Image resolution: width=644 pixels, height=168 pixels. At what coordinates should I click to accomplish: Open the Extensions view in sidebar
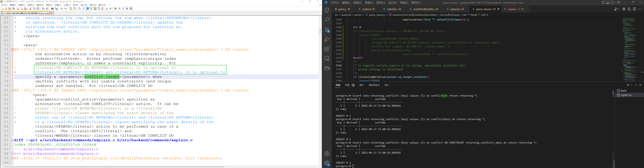(x=327, y=49)
